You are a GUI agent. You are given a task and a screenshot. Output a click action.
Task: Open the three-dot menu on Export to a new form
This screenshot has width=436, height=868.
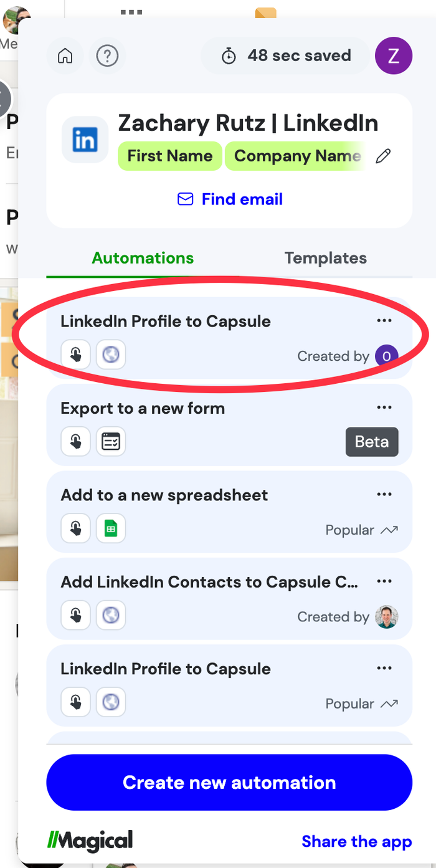[x=384, y=407]
